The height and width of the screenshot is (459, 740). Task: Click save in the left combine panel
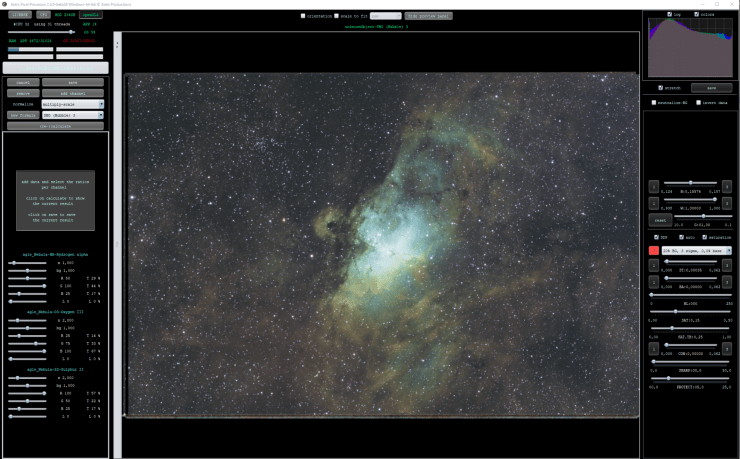click(x=73, y=83)
